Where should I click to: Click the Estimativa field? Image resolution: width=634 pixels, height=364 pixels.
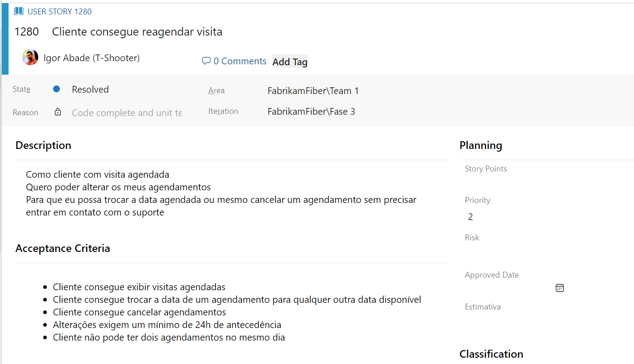[513, 320]
